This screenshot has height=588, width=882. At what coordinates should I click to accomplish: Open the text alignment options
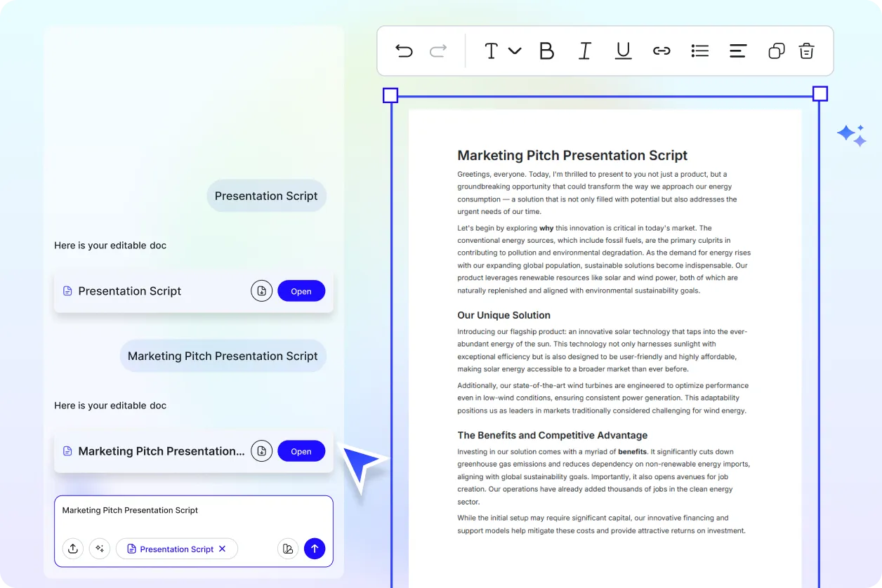tap(737, 51)
